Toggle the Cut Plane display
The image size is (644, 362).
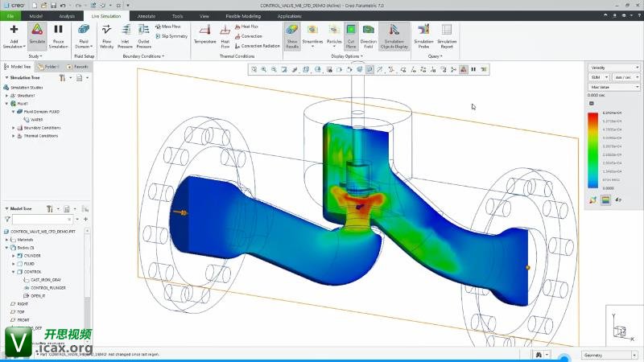pos(351,35)
